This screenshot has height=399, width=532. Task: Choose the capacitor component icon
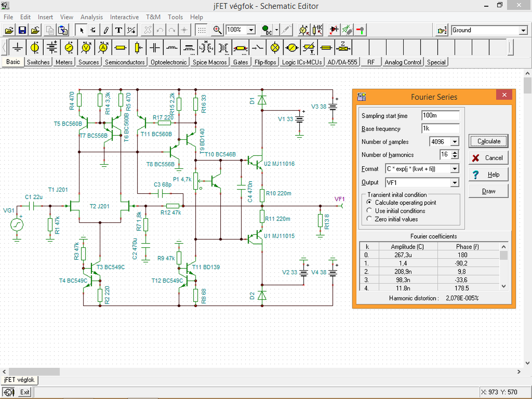click(155, 48)
